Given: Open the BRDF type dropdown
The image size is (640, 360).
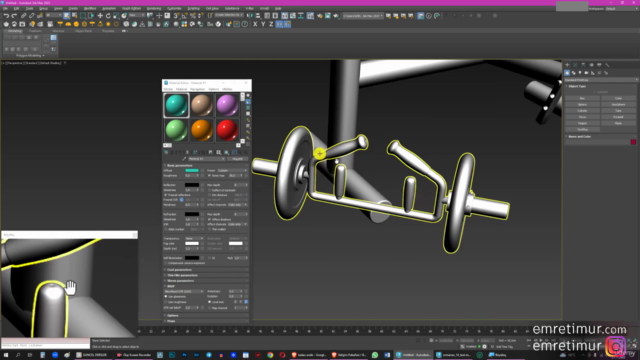Looking at the screenshot, I should 184,291.
